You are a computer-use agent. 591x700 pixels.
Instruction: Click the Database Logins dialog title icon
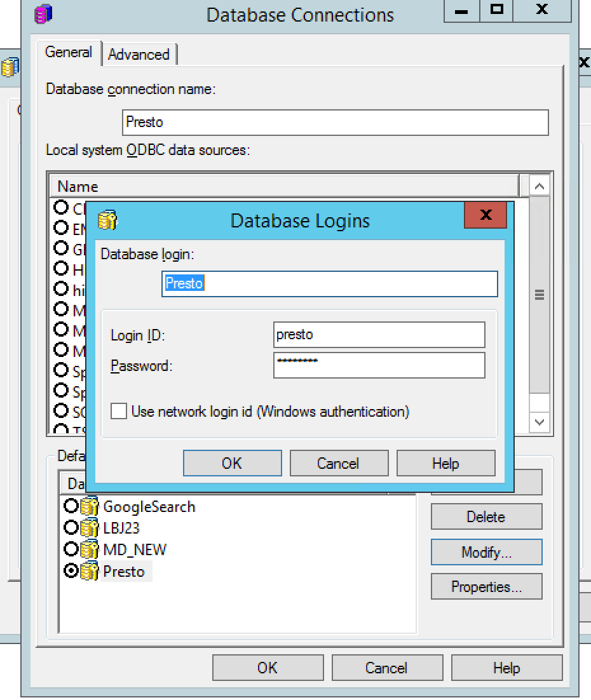click(107, 220)
